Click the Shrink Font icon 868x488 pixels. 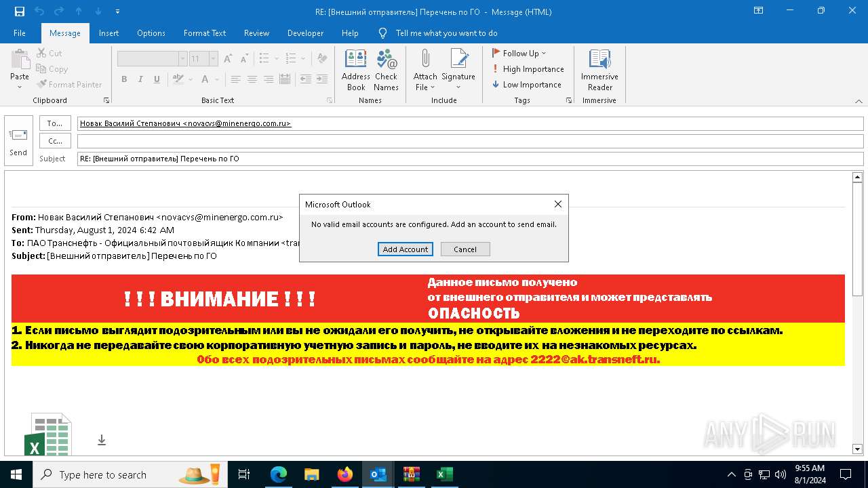tap(243, 59)
